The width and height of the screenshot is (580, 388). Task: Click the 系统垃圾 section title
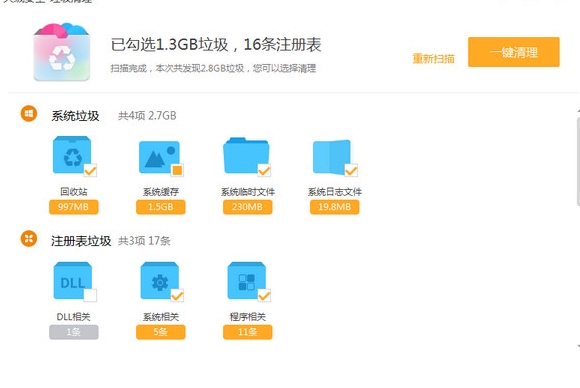[x=75, y=116]
